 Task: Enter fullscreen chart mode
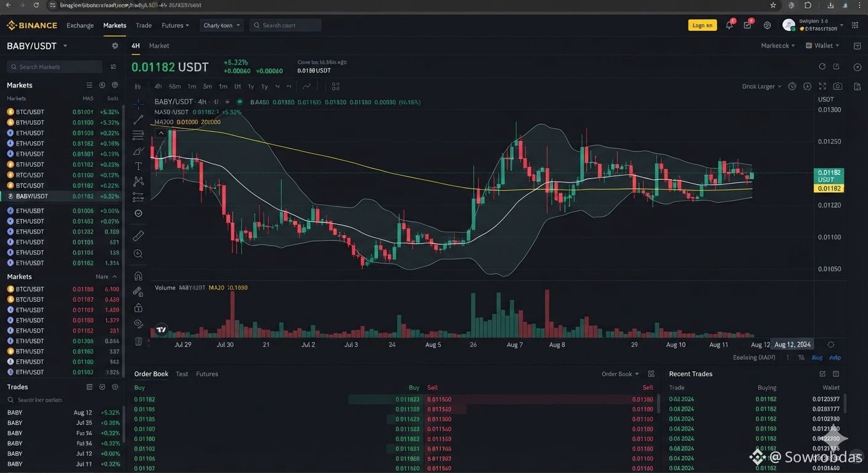click(x=822, y=87)
